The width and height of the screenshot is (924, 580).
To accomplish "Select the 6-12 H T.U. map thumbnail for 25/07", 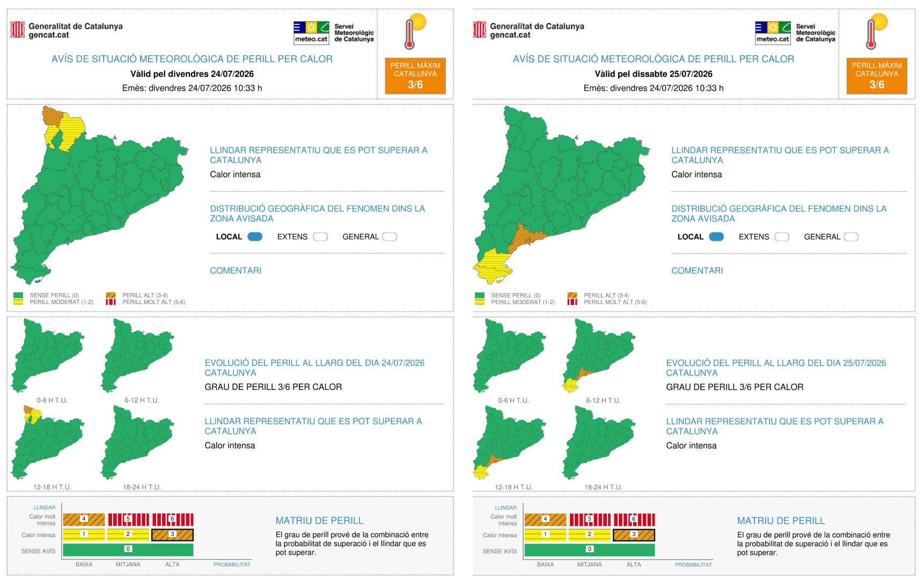I will click(599, 356).
